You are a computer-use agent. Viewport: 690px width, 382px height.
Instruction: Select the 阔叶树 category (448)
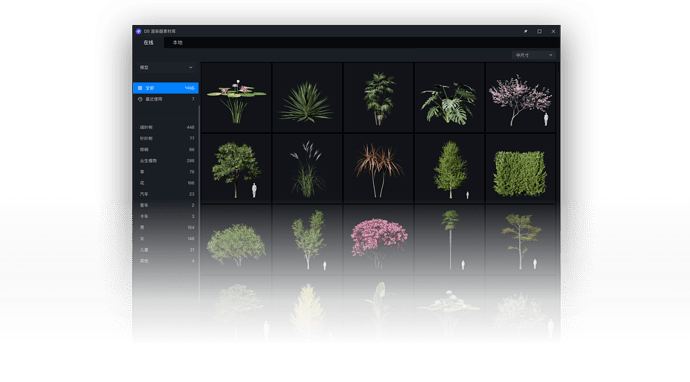(166, 127)
